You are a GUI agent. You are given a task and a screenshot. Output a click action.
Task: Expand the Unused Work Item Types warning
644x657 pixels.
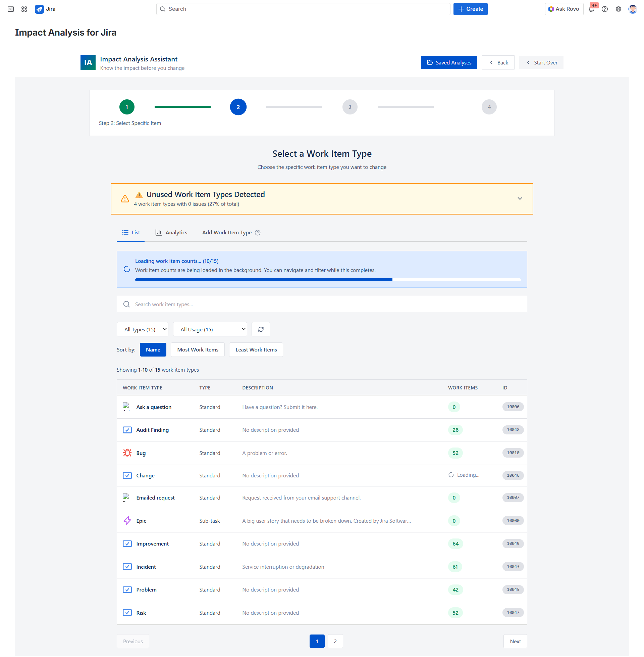coord(520,199)
